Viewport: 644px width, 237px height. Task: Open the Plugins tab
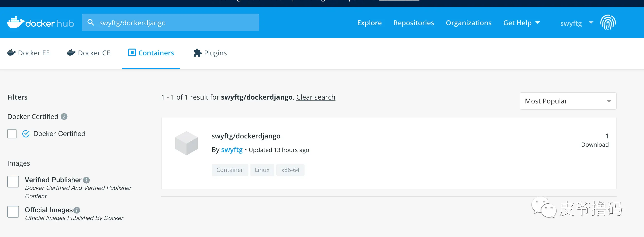click(210, 53)
